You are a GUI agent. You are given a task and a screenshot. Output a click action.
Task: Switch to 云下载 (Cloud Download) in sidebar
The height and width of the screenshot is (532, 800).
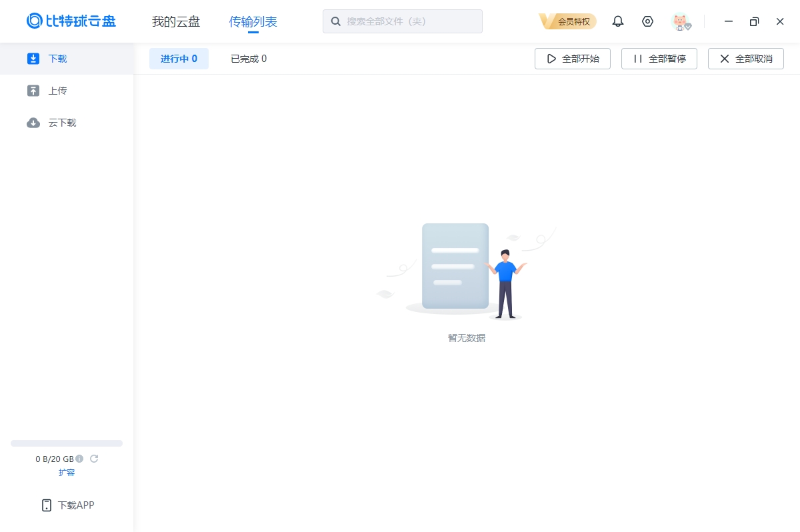(x=61, y=123)
